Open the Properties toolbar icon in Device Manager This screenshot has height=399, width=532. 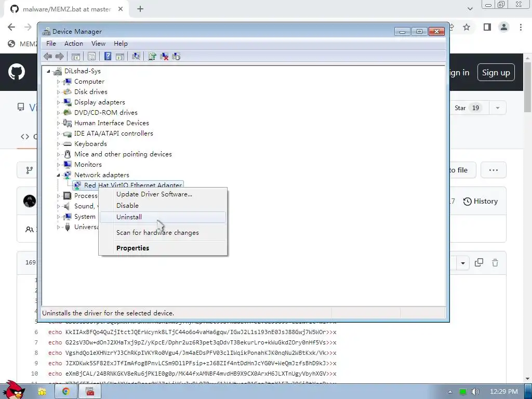[91, 56]
